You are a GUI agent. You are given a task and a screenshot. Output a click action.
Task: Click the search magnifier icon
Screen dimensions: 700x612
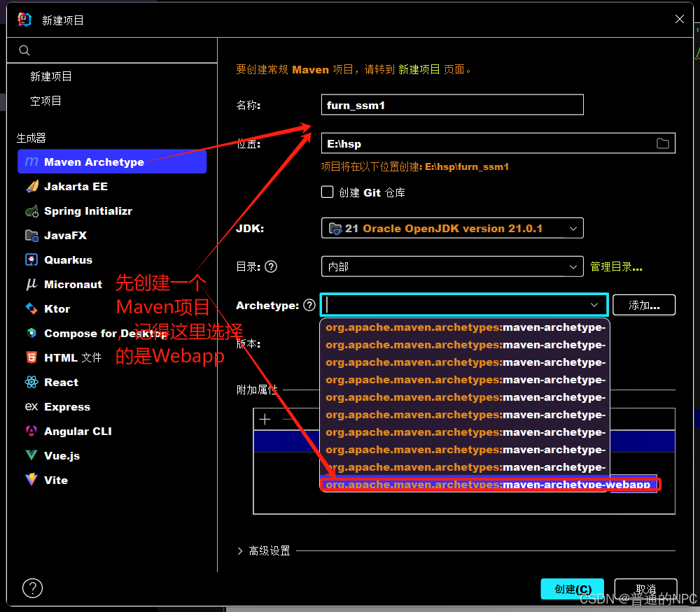24,50
